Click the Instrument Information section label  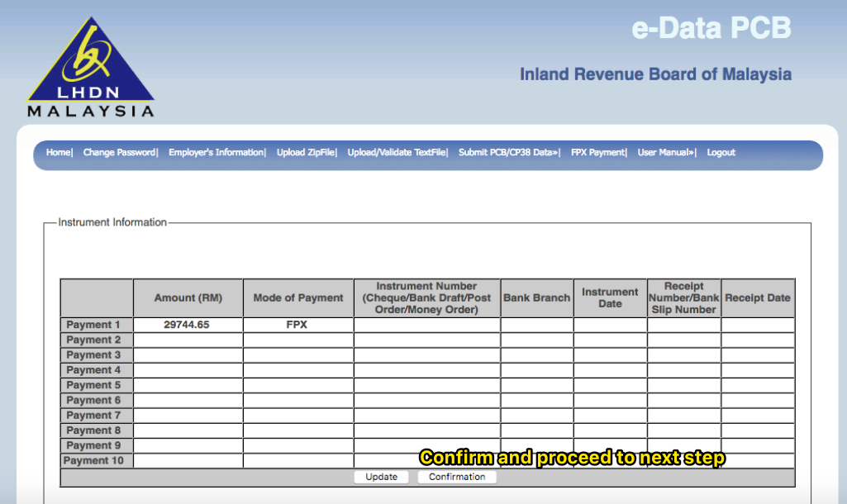(x=112, y=222)
